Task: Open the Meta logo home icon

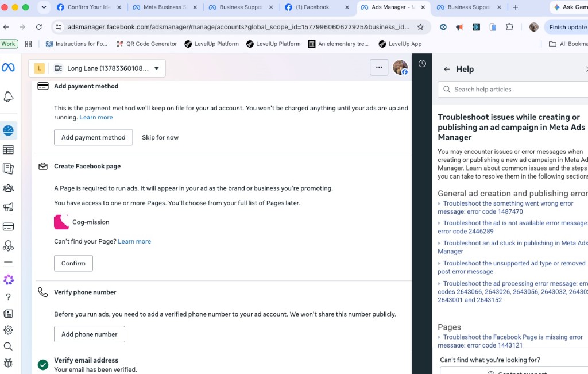Action: coord(8,68)
